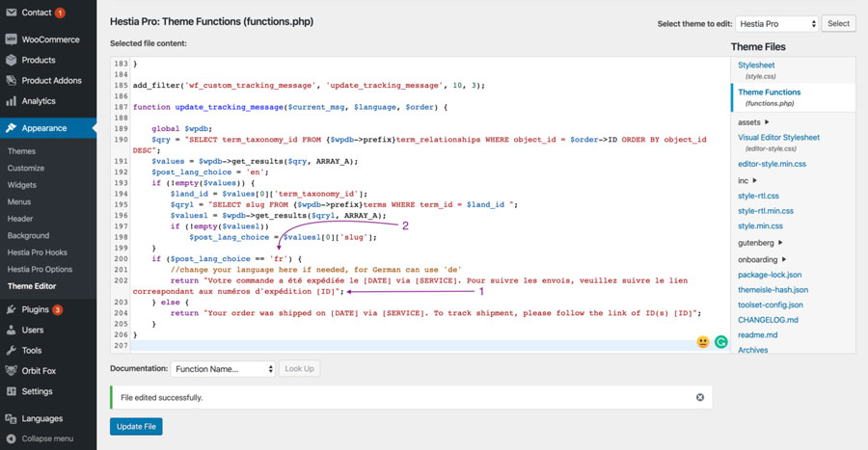Expand the gutenberg folder
The width and height of the screenshot is (868, 450).
pos(760,243)
